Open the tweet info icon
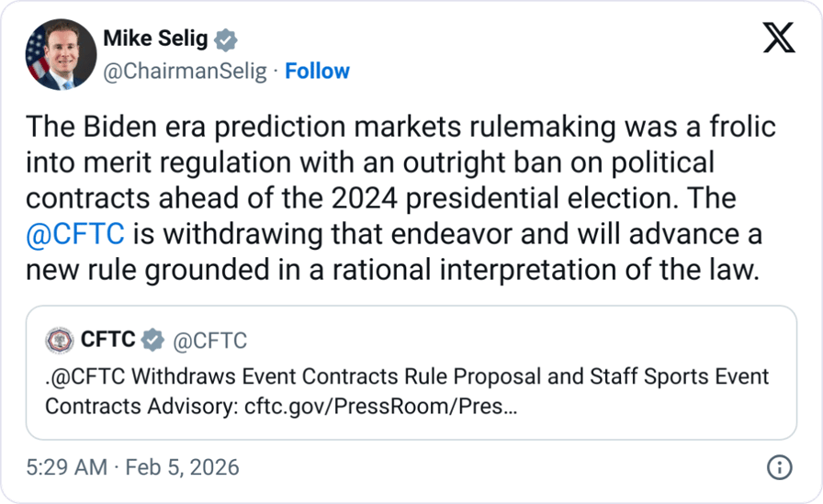823x504 pixels. click(x=778, y=466)
